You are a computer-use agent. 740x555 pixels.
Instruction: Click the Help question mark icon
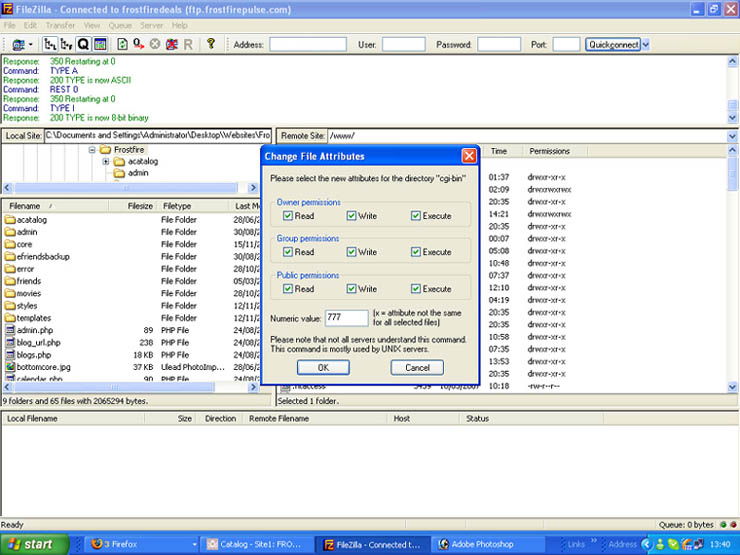[211, 44]
